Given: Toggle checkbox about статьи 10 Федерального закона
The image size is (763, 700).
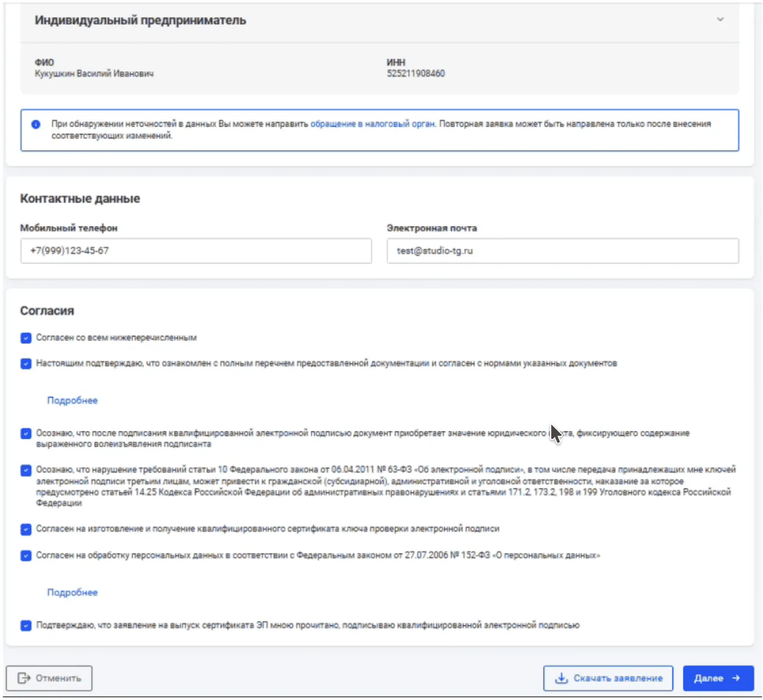Looking at the screenshot, I should tap(26, 471).
